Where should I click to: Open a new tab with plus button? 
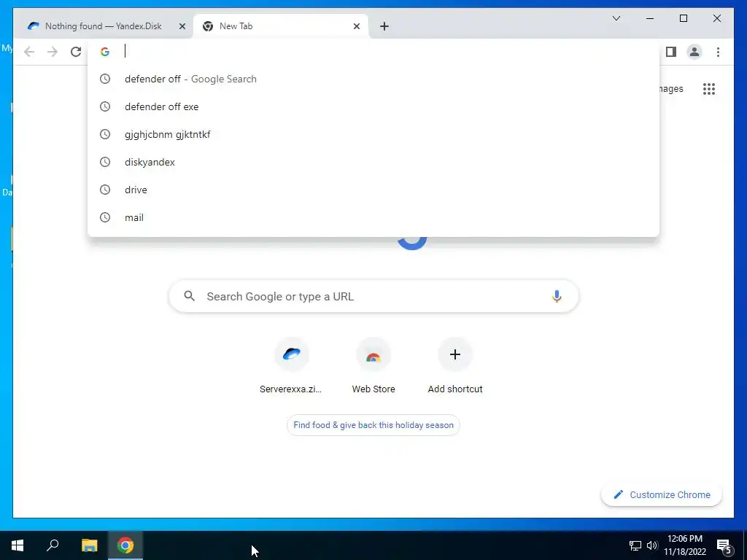(384, 26)
